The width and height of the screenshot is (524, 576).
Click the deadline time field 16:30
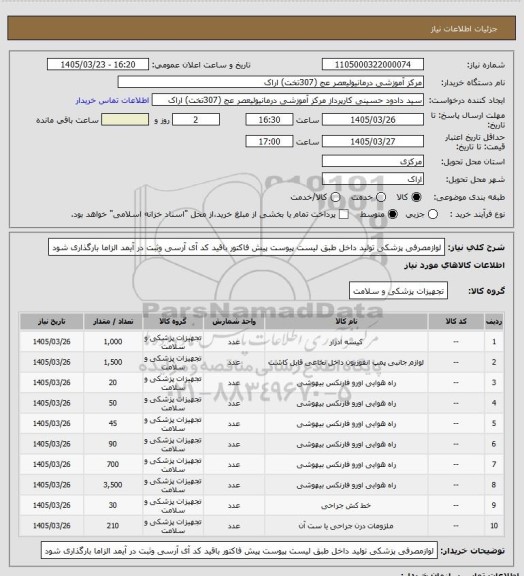click(x=269, y=120)
